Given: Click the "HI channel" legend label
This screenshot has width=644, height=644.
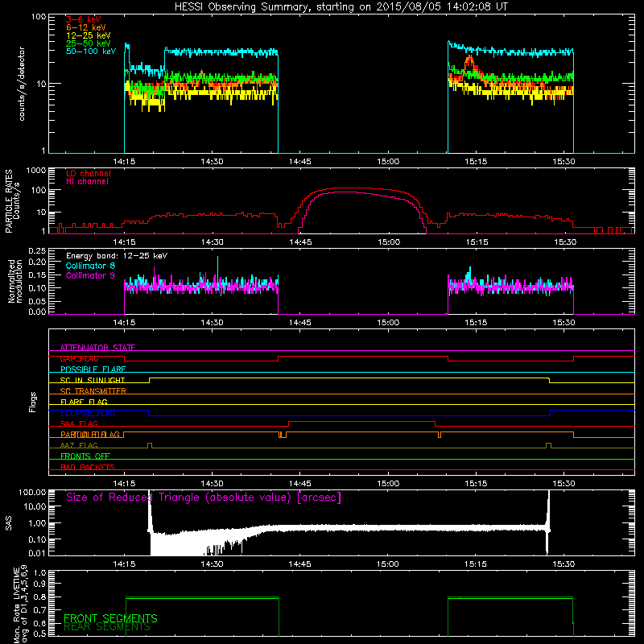Looking at the screenshot, I should point(87,181).
